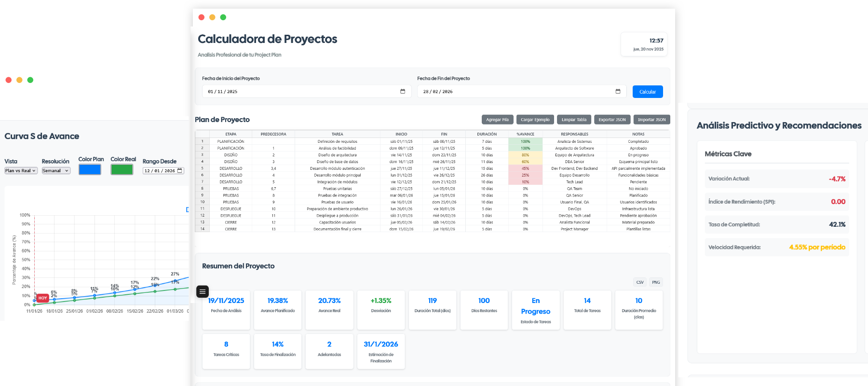Export the plan via Exportar JSON
This screenshot has width=868, height=386.
coord(612,120)
